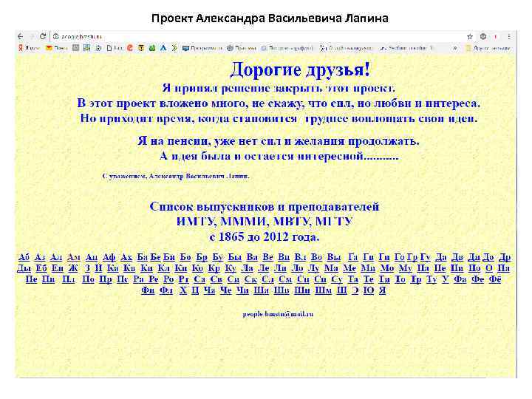Open the 'Фё' surname list link
Viewport: 532px width, 399px height.
pyautogui.click(x=495, y=279)
